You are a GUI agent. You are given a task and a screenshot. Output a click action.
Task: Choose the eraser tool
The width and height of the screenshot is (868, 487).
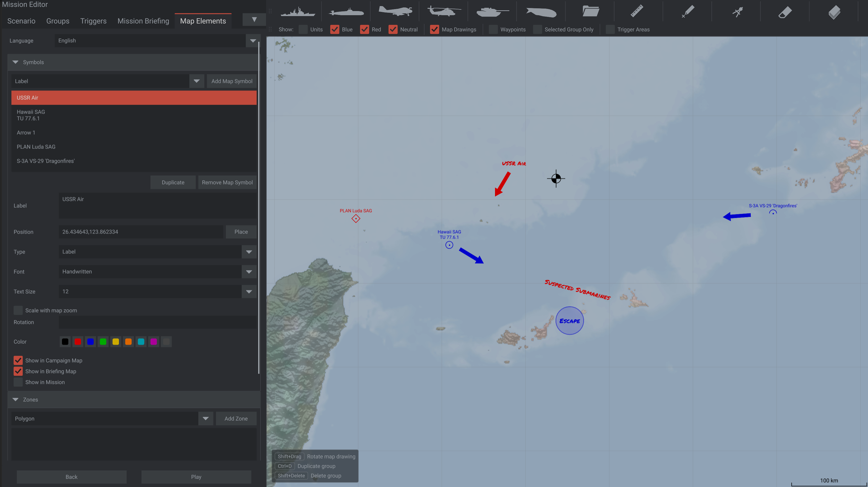(785, 12)
